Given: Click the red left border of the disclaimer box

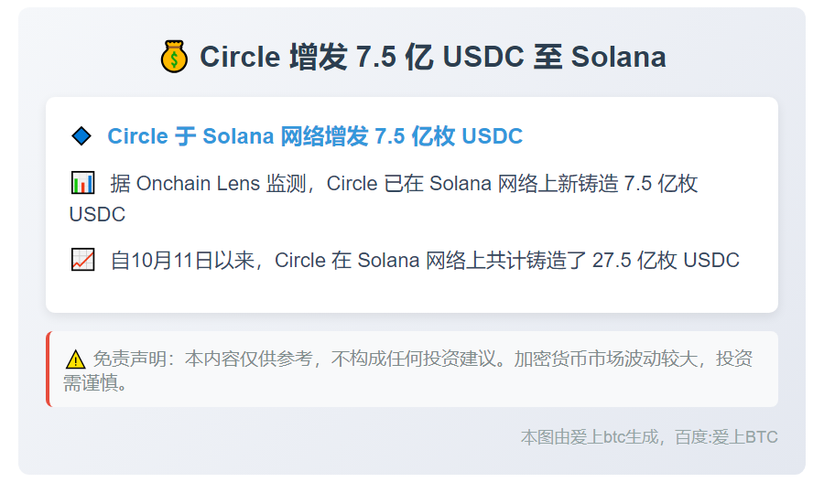Looking at the screenshot, I should pos(49,369).
